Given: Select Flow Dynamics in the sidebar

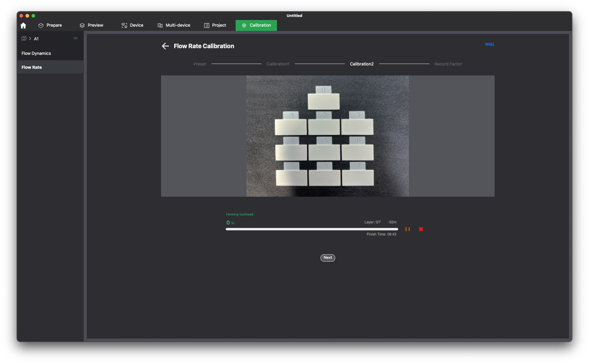Looking at the screenshot, I should 36,53.
